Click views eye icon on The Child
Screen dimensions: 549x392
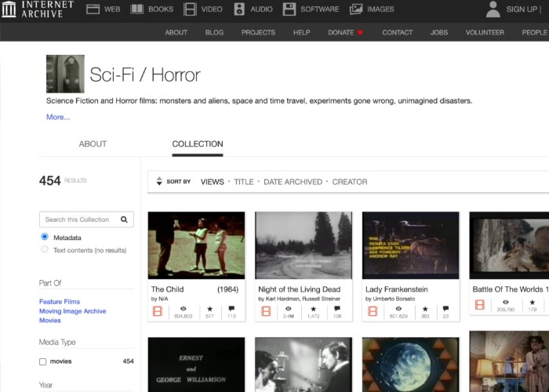[183, 309]
